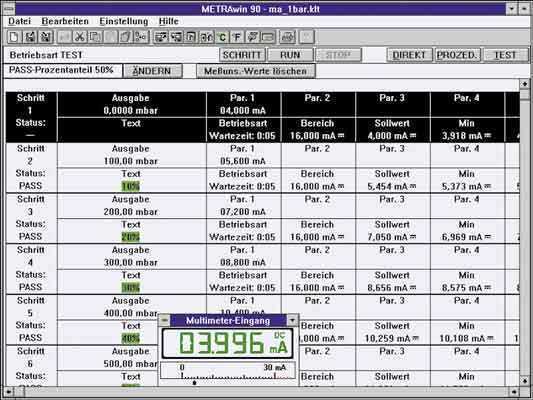Screen dimensions: 533x400
Task: Click the Cut scissors icon
Action: 80,37
